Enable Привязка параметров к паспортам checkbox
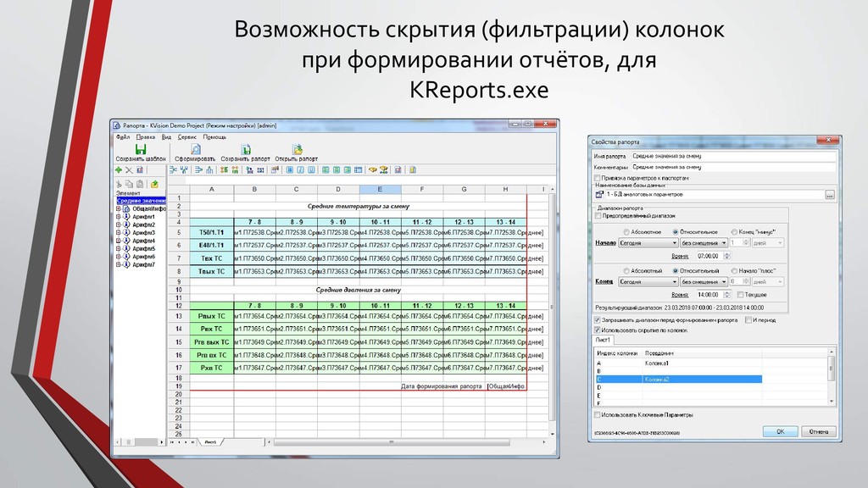868x488 pixels. pos(598,178)
